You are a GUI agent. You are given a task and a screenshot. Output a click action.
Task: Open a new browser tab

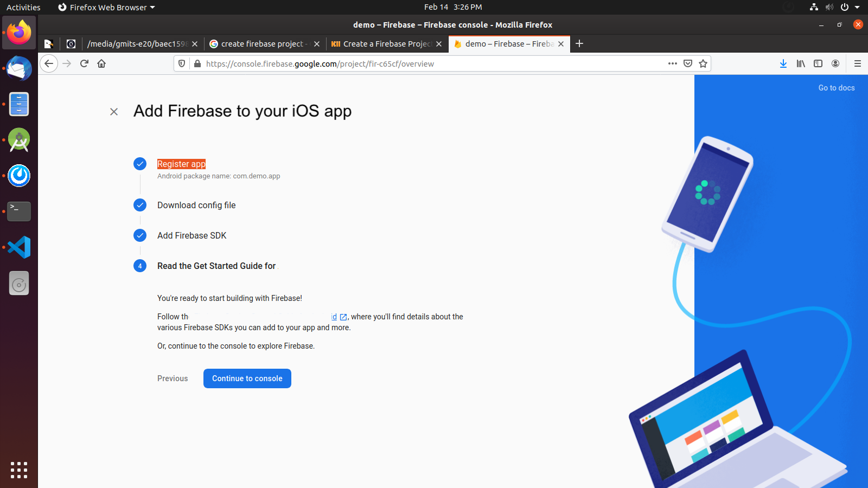pos(579,43)
